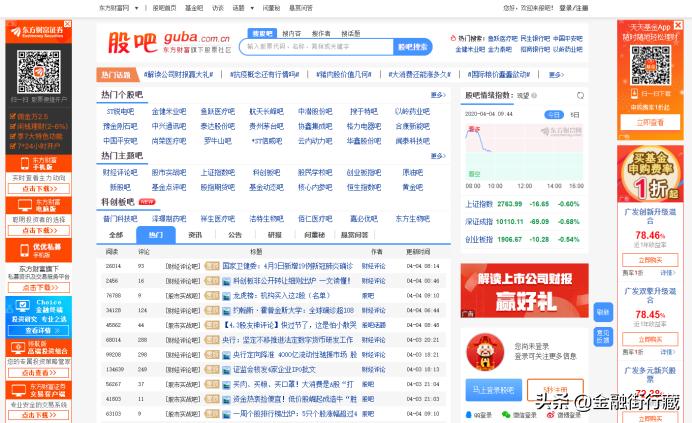Click badge icon on 国家卫健委 post row
692x423 pixels.
click(212, 266)
